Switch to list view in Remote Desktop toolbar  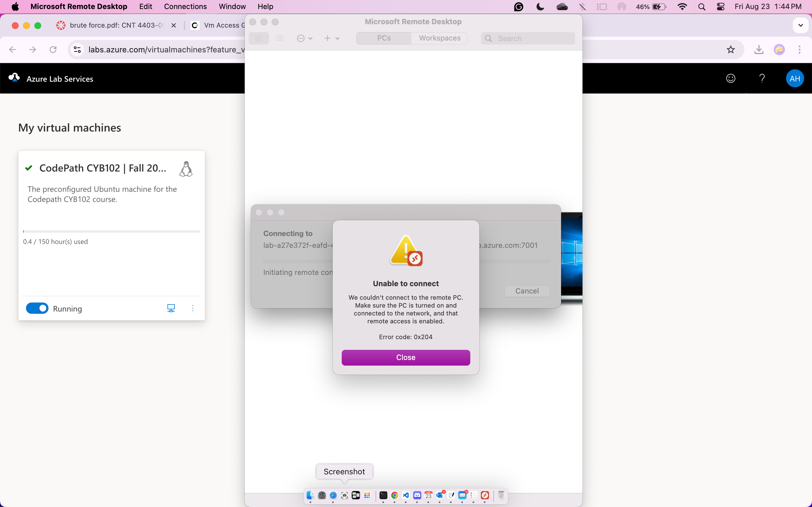(280, 38)
